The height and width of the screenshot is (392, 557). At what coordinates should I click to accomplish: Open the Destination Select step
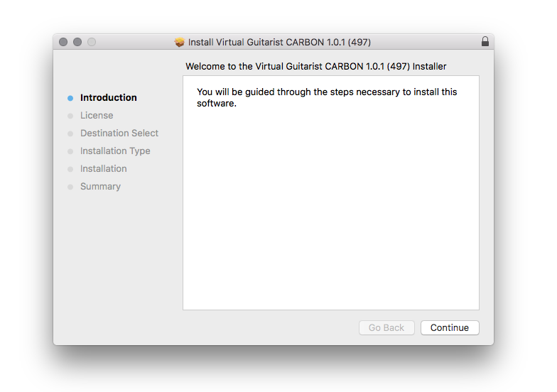point(119,133)
